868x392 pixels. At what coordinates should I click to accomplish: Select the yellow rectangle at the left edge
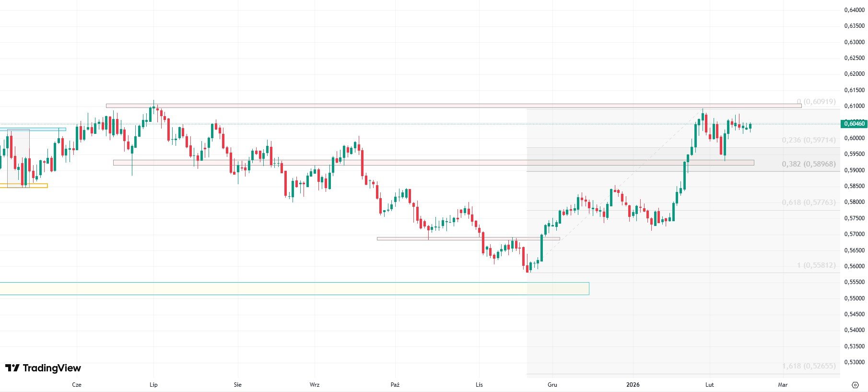point(24,186)
